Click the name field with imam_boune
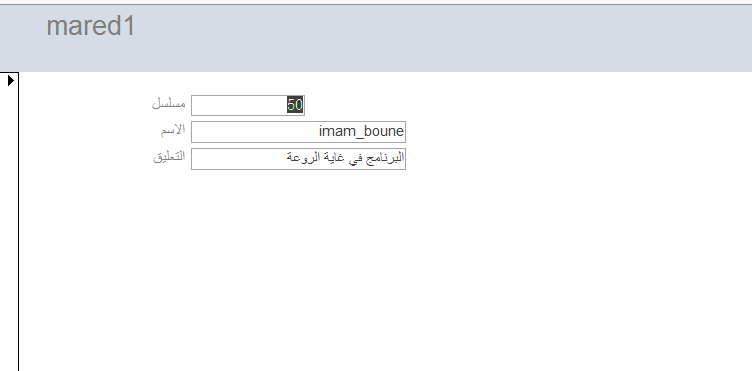 click(298, 132)
